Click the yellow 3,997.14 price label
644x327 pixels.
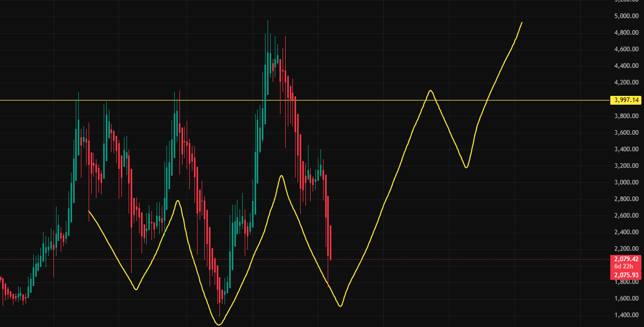626,99
